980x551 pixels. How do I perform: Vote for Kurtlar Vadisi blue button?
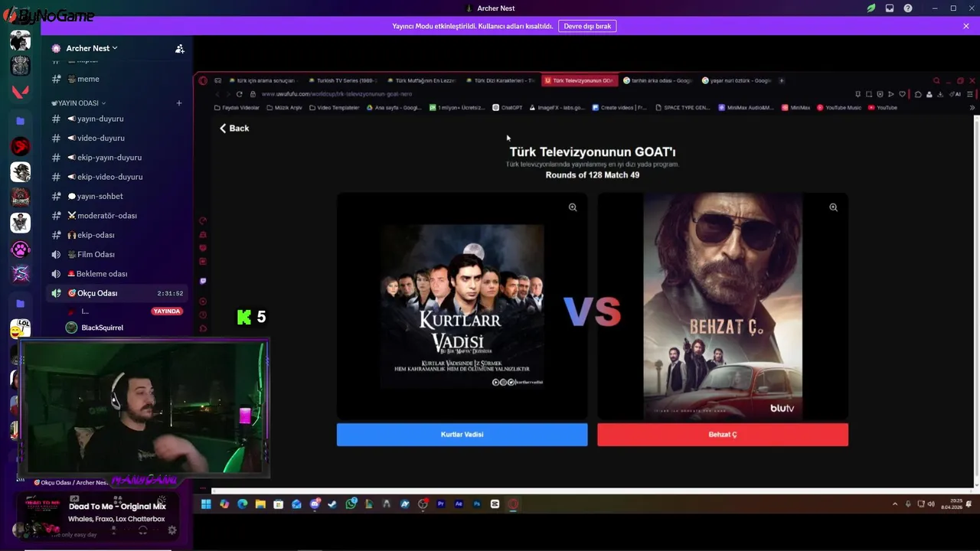462,435
